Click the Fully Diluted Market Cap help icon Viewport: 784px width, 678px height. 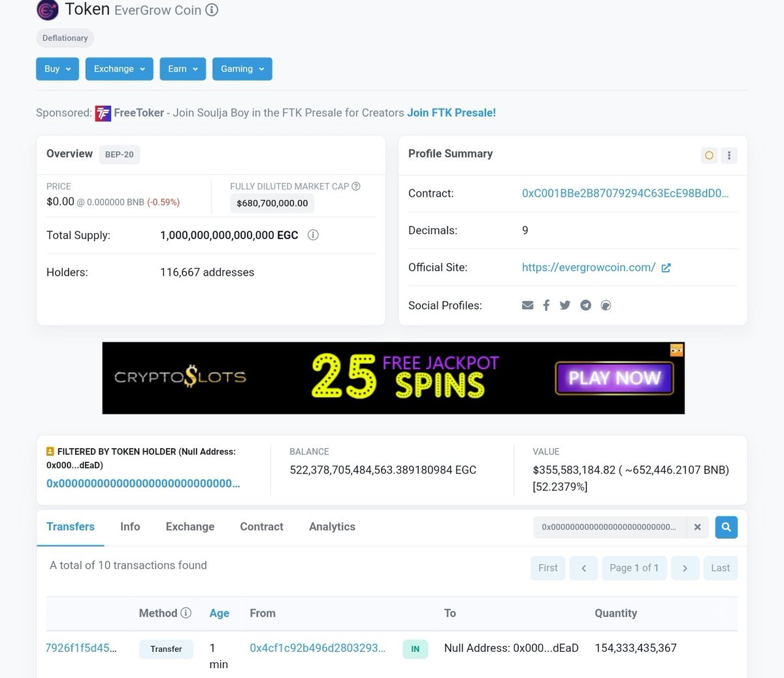click(356, 186)
